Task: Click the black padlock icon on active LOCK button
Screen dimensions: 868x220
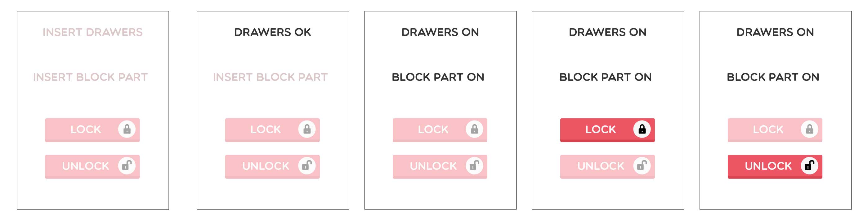Action: tap(642, 129)
